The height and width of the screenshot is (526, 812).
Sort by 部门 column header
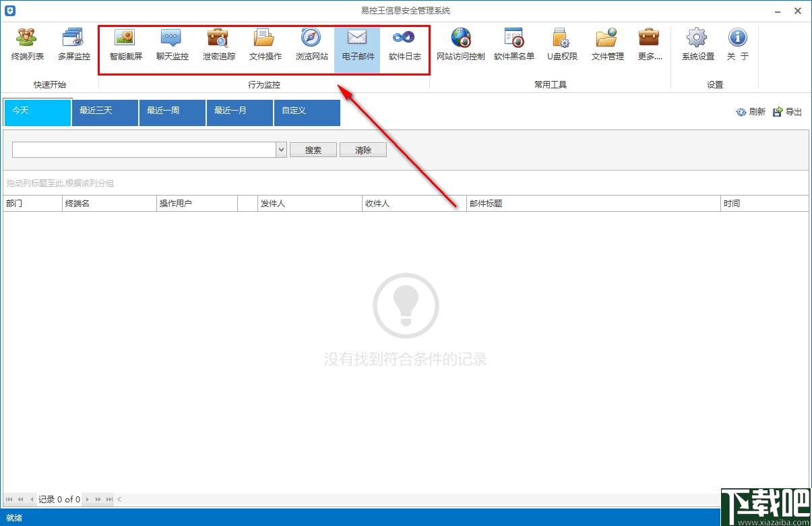[x=32, y=204]
